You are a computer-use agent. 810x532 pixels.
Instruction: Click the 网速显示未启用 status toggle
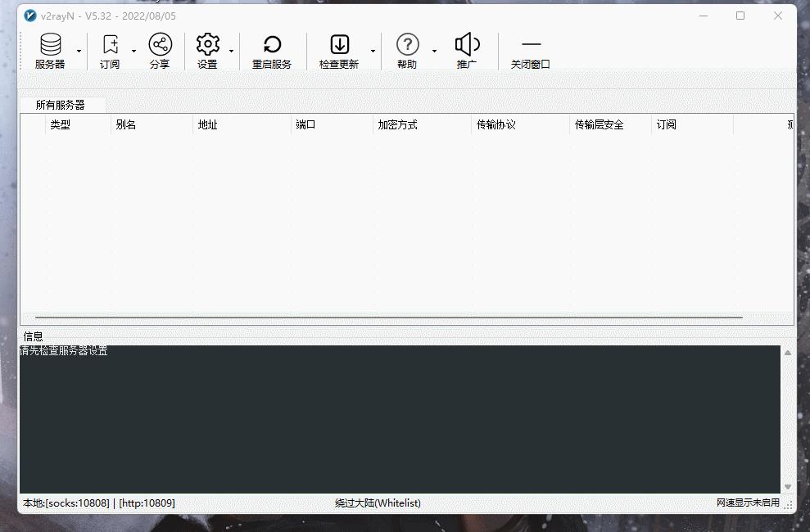pos(746,503)
